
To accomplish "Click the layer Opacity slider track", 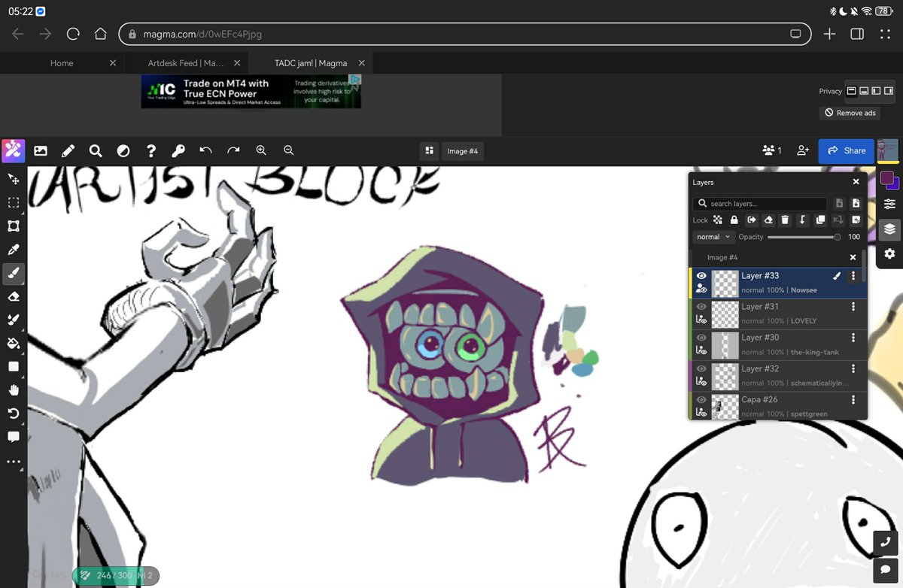I will click(803, 237).
